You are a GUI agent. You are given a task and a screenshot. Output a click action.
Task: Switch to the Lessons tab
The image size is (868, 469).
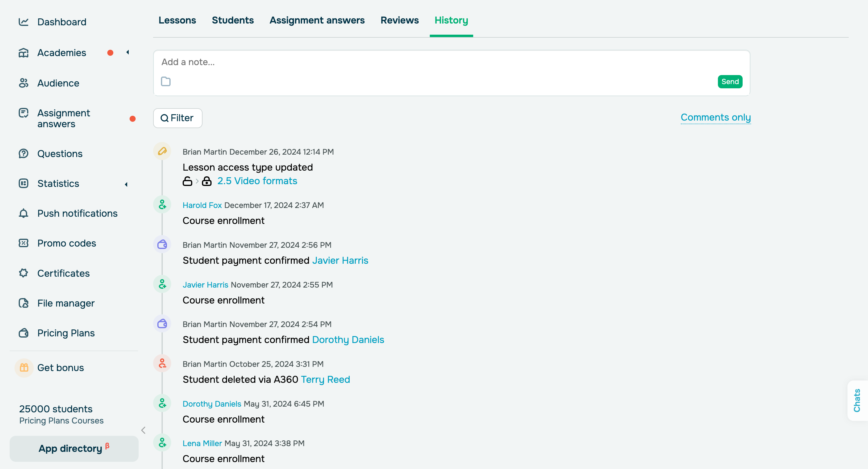pos(177,20)
